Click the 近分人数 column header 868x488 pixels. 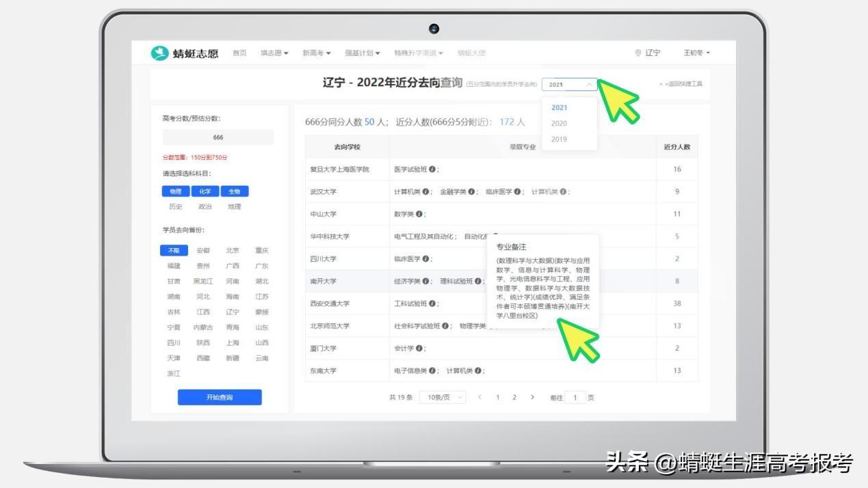677,147
